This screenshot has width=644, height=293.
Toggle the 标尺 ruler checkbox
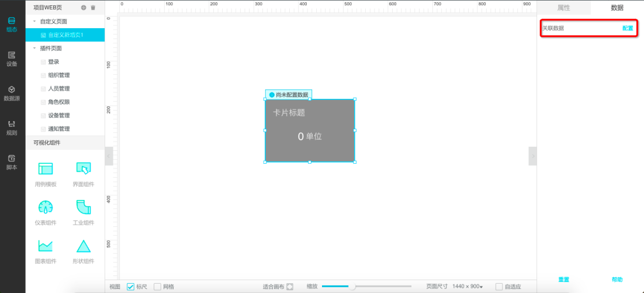(x=130, y=287)
